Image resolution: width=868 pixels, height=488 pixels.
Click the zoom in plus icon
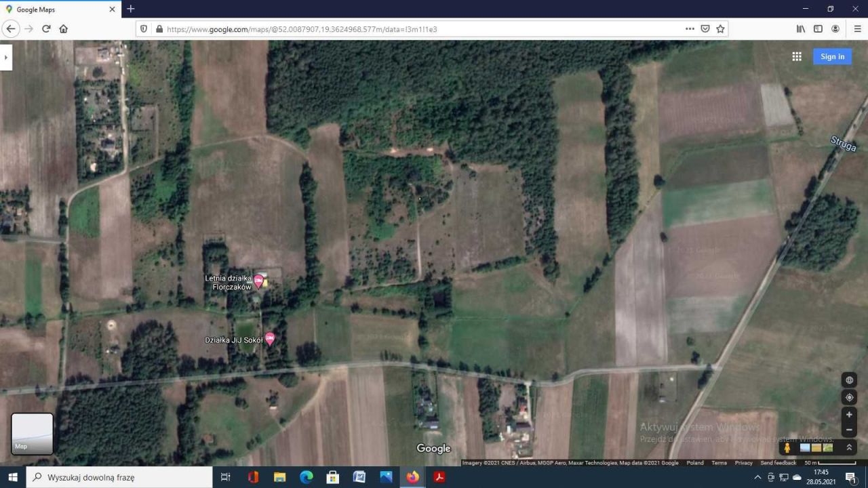coord(849,414)
